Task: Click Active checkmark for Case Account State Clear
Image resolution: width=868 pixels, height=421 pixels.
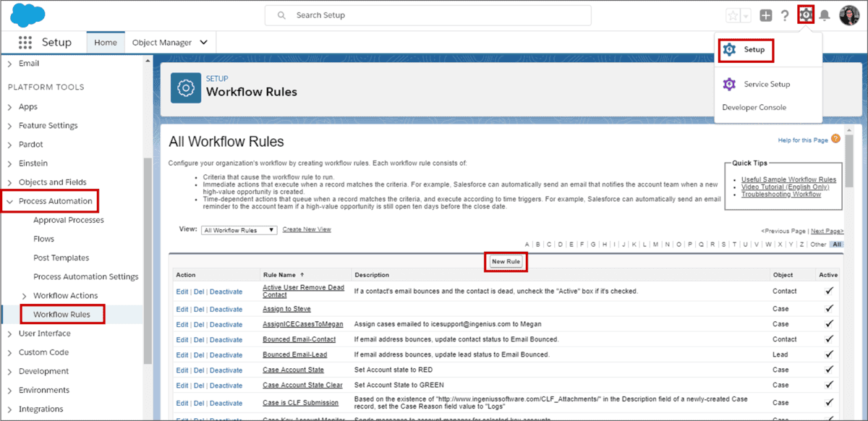Action: coord(829,385)
